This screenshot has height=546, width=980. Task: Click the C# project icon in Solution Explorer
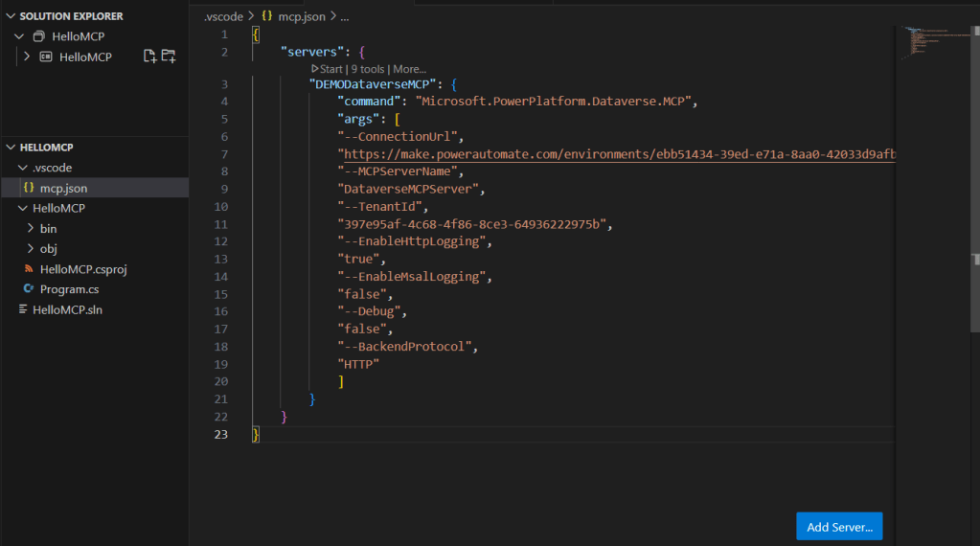point(46,57)
